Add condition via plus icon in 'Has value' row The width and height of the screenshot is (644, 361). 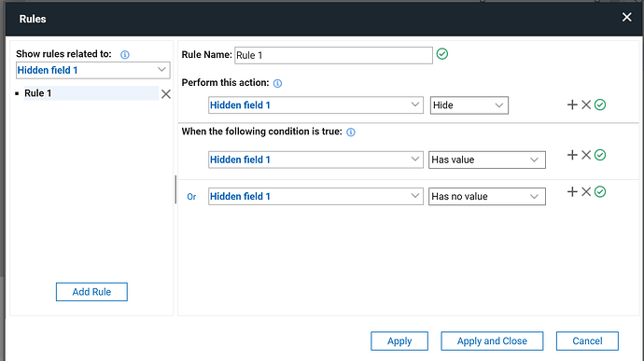point(572,155)
